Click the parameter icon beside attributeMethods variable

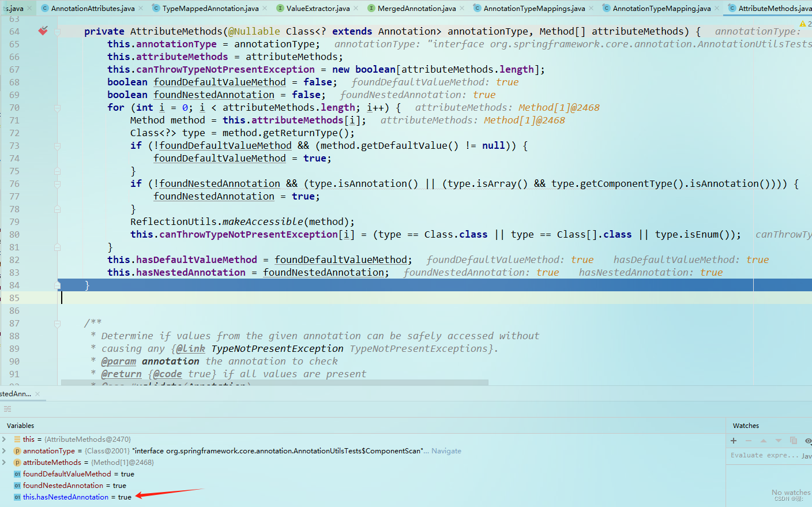pos(17,463)
